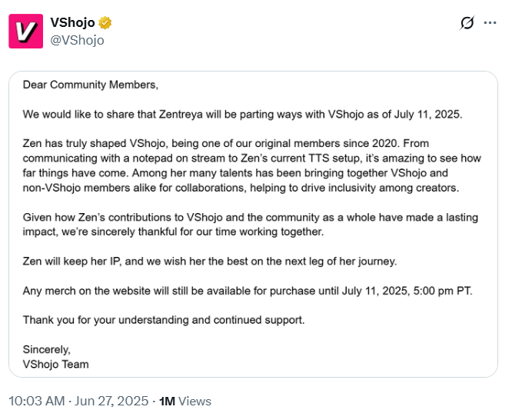Go to the @VShojo handle
Image resolution: width=512 pixels, height=420 pixels.
click(x=77, y=40)
